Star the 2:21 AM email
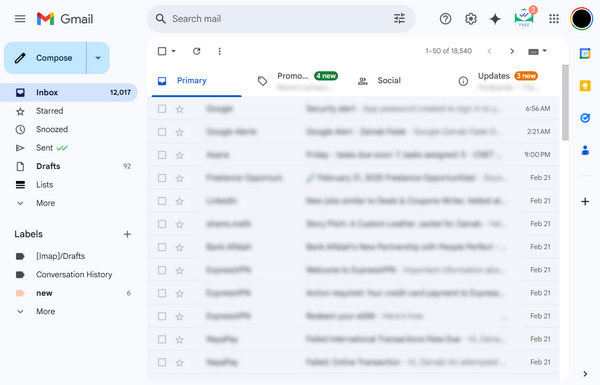The image size is (600, 385). [179, 132]
